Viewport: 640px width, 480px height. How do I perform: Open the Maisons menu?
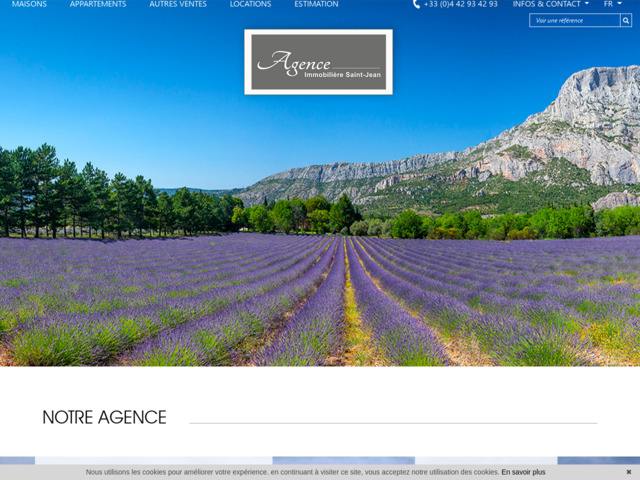[x=29, y=4]
